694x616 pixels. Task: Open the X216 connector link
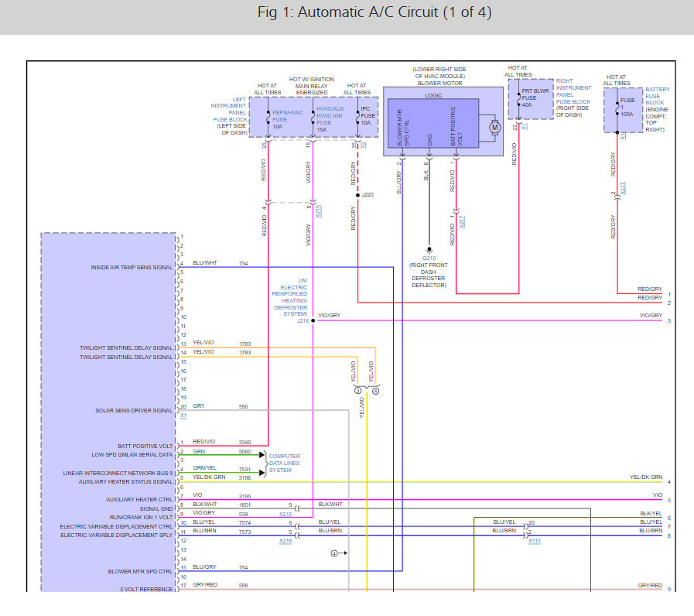coord(285,541)
